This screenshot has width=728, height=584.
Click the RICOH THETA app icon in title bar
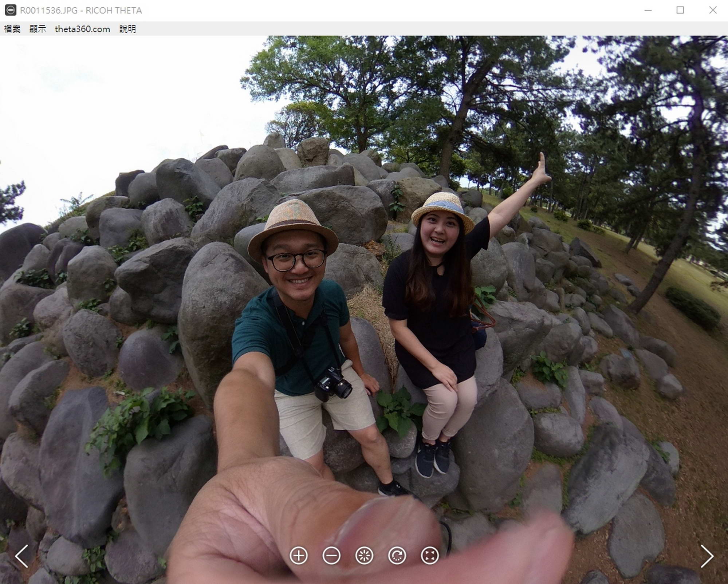(x=11, y=10)
